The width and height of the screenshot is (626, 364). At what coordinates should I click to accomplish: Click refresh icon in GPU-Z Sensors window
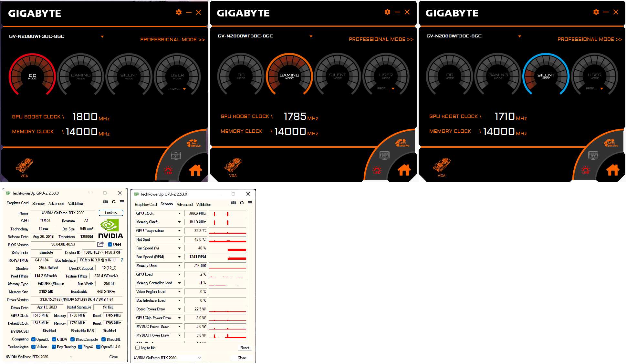click(x=242, y=203)
